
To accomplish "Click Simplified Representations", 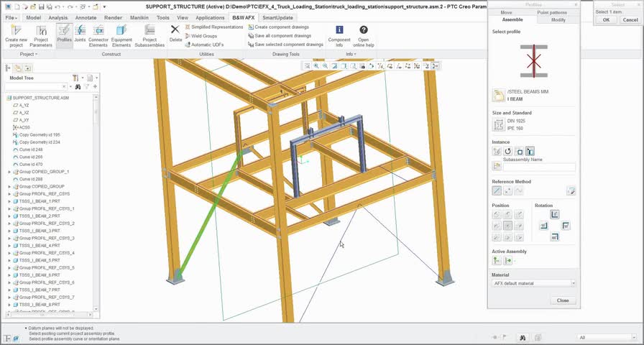I will click(214, 27).
